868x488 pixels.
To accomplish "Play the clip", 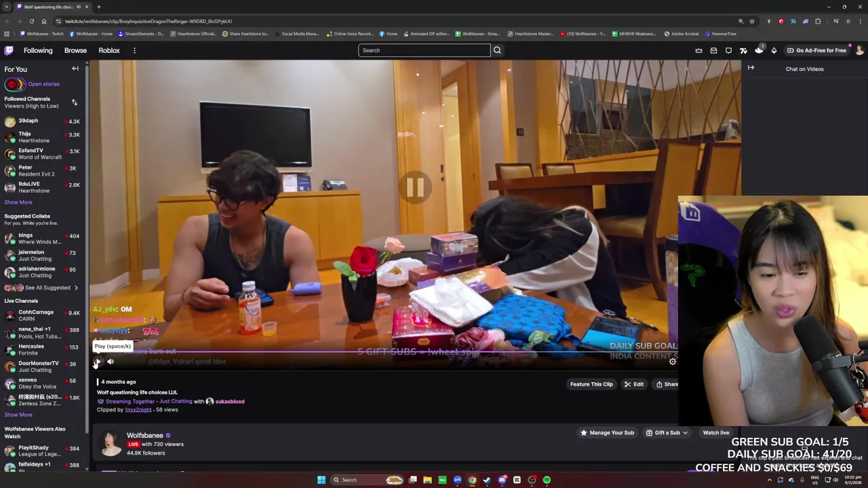I will click(x=97, y=362).
